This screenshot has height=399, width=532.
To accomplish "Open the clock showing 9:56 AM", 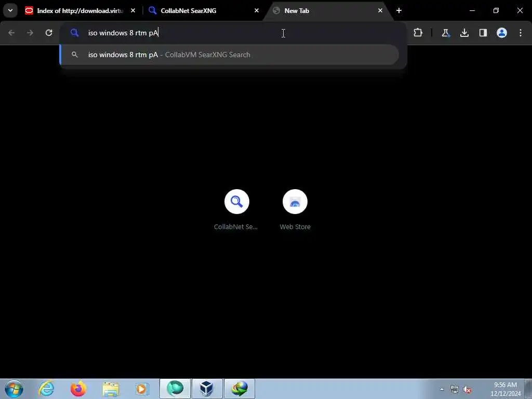I will [505, 389].
